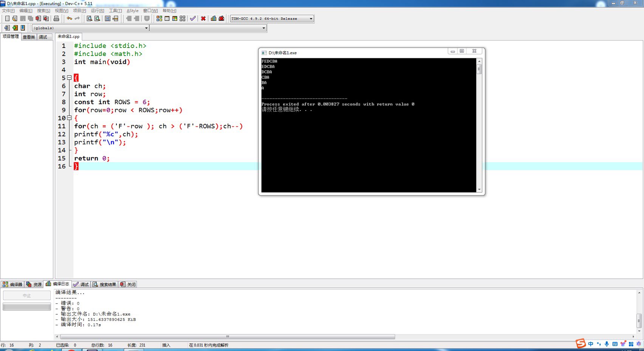Toggle Sogou Chinese/English mode indicator

coord(591,344)
